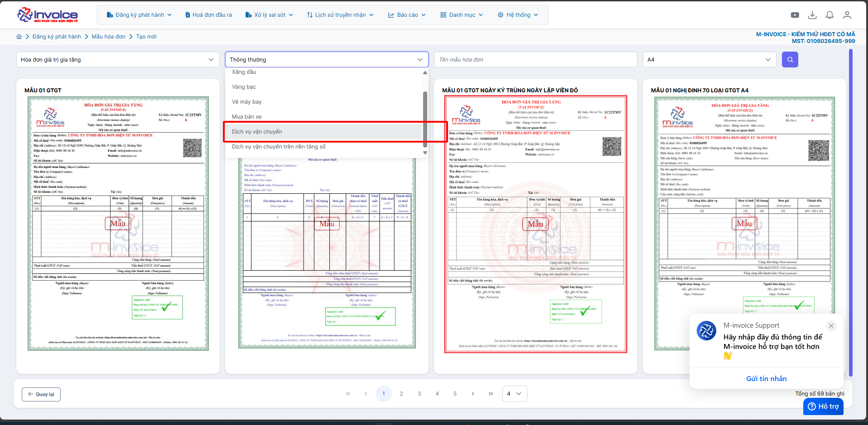Select the MẪU 01 GTGT template thumbnail
868x425 pixels.
pos(118,224)
